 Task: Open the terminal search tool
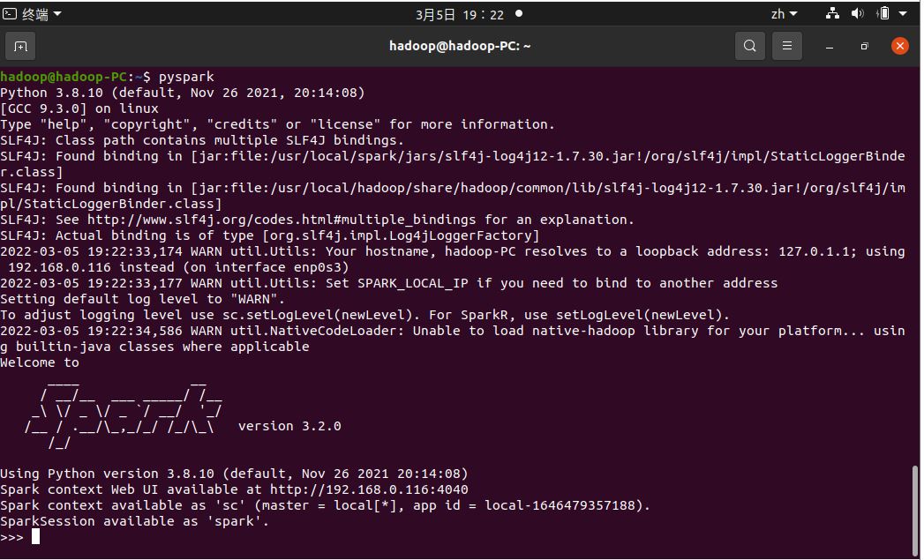[x=751, y=46]
